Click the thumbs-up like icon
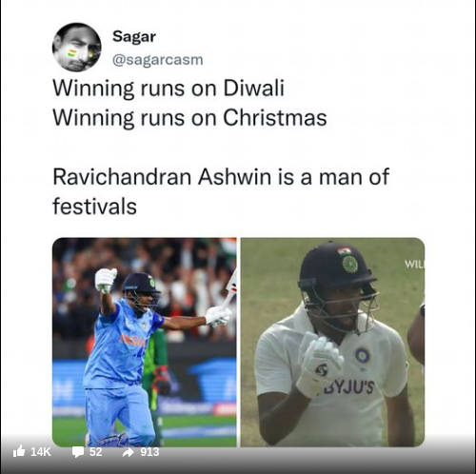The width and height of the screenshot is (476, 474). 19,451
